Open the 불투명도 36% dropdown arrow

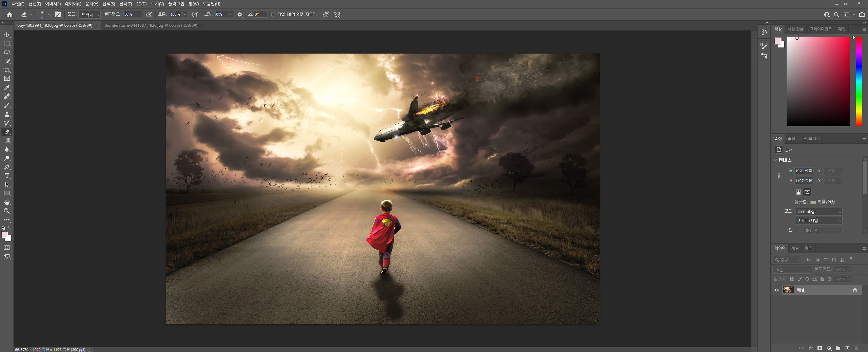pyautogui.click(x=139, y=15)
